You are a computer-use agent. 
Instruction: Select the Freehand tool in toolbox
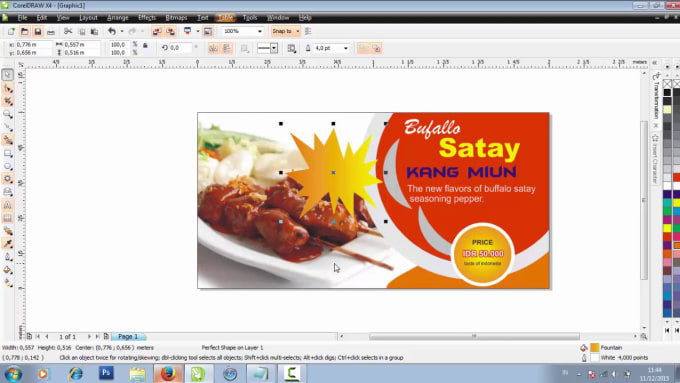[7, 127]
